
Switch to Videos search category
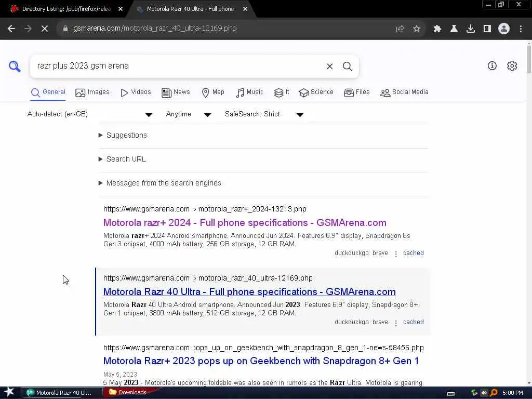(x=136, y=92)
